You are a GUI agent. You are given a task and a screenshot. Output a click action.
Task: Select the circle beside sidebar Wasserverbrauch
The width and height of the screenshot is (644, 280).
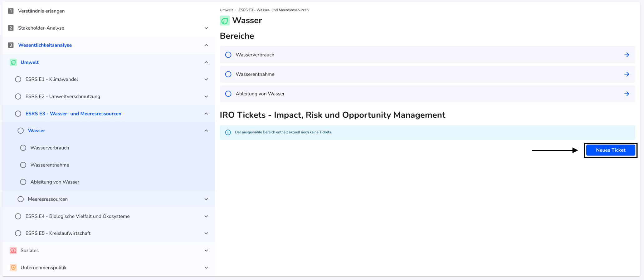pyautogui.click(x=23, y=148)
